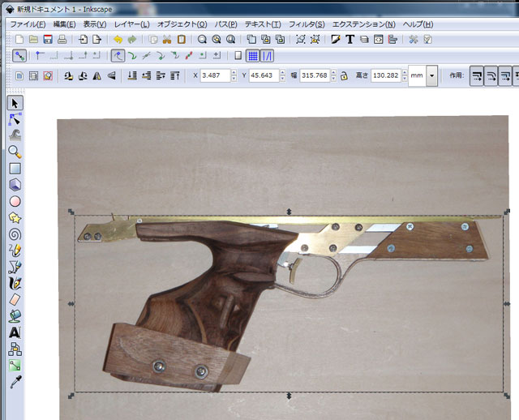Toggle snap to guides
519x420 pixels.
tap(267, 56)
